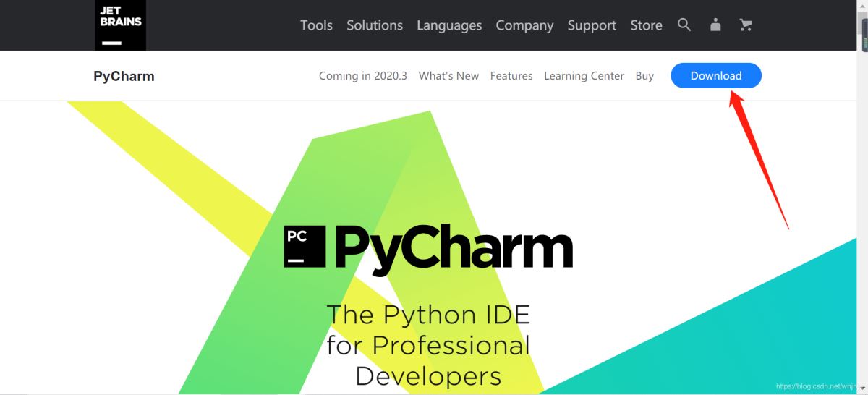The width and height of the screenshot is (868, 395).
Task: Open the Store menu item
Action: (x=646, y=25)
